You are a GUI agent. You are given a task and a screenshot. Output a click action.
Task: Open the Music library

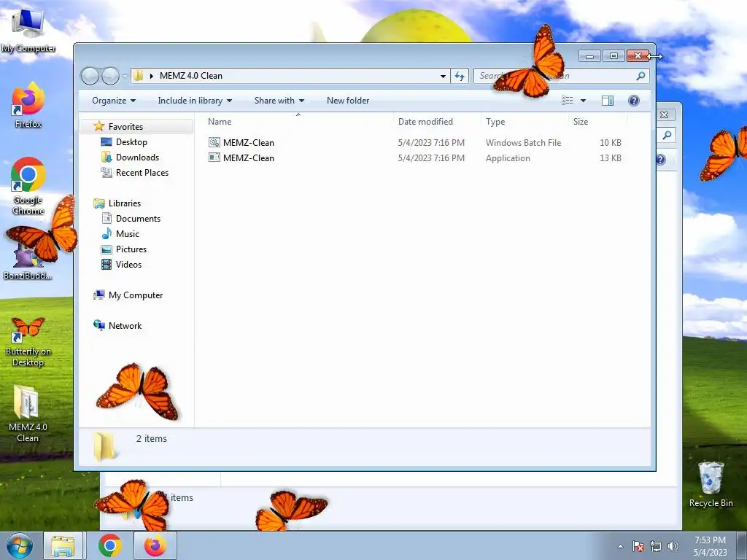[127, 233]
